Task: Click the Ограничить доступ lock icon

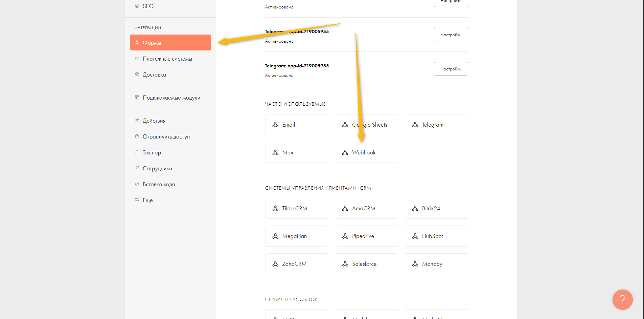Action: pos(137,136)
